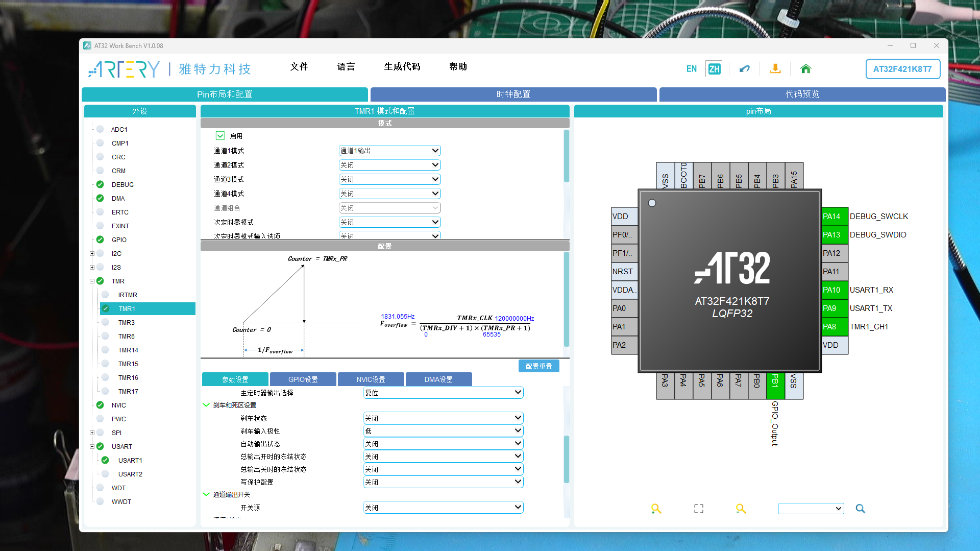Viewport: 980px width, 551px height.
Task: Click pin PA10 on the chip
Action: pos(835,290)
